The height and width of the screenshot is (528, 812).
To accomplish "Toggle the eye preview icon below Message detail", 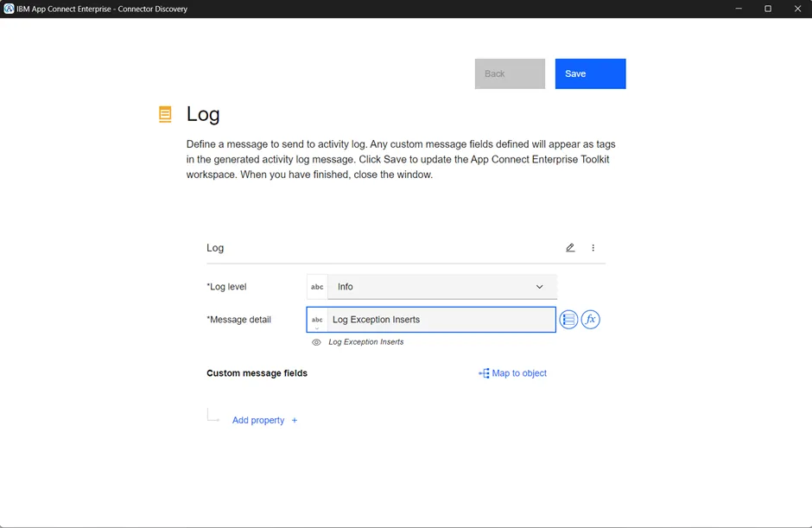I will coord(316,342).
